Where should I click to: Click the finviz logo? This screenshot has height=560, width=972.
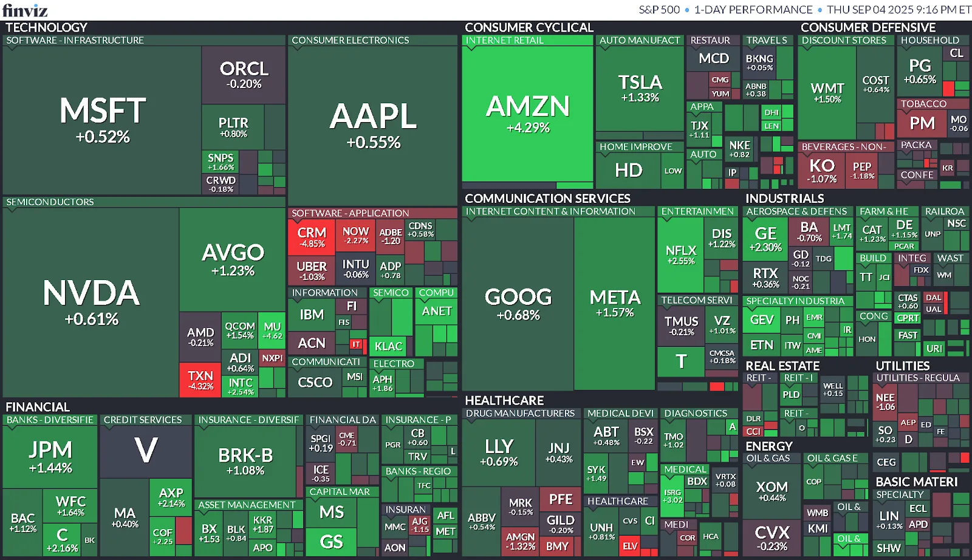pos(25,10)
